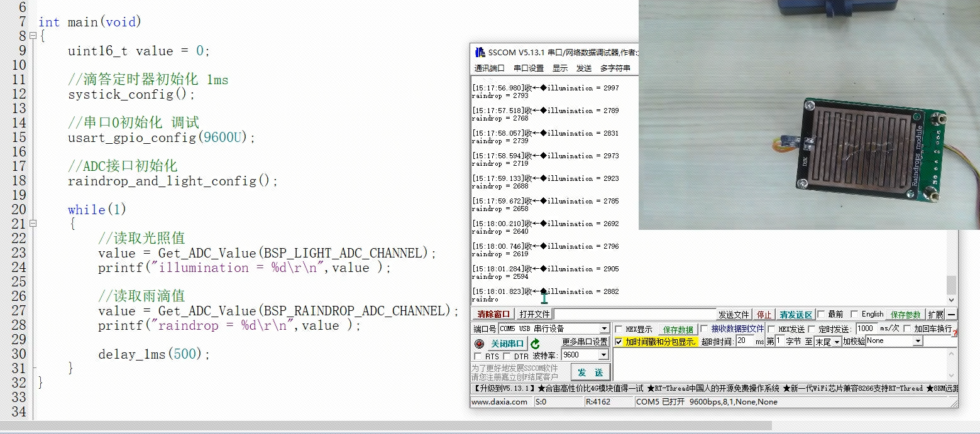Open the 显示 menu in SSCOM

pyautogui.click(x=560, y=68)
